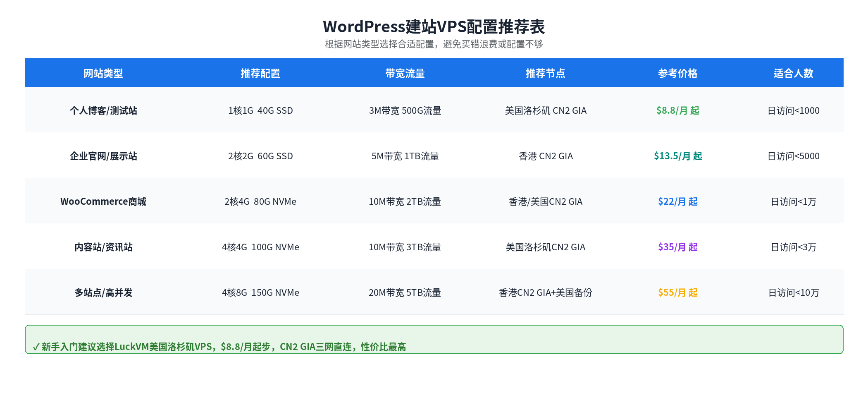The image size is (868, 393).
Task: Click the 网站类型 column header
Action: (x=103, y=73)
